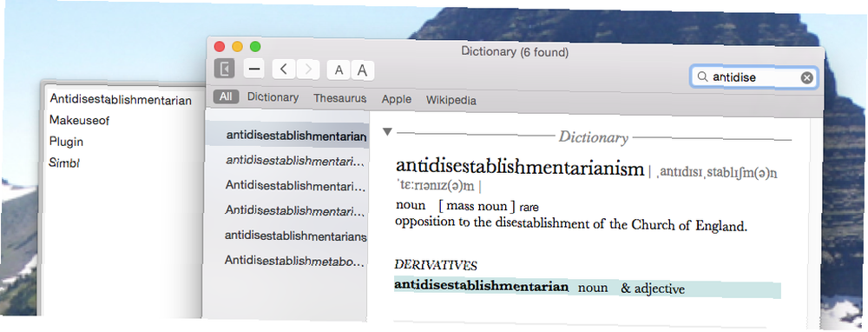Image resolution: width=868 pixels, height=332 pixels.
Task: Zoom Dictionary window with green button
Action: (x=255, y=47)
